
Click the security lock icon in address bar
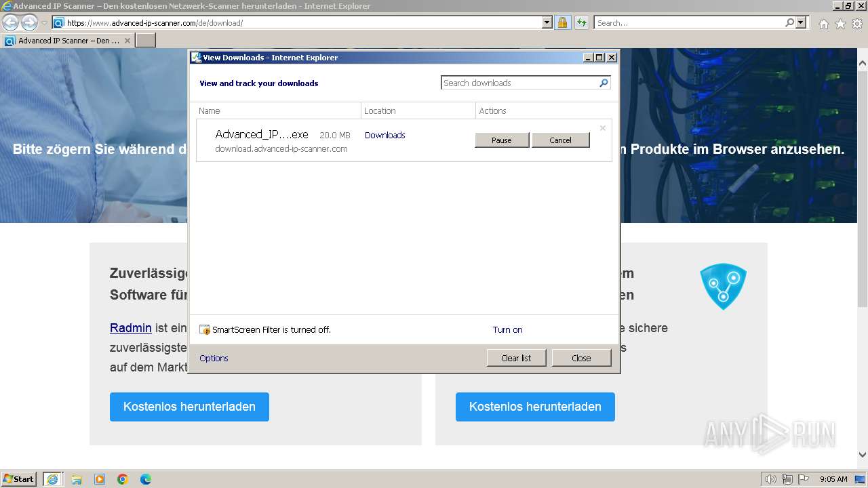(562, 22)
